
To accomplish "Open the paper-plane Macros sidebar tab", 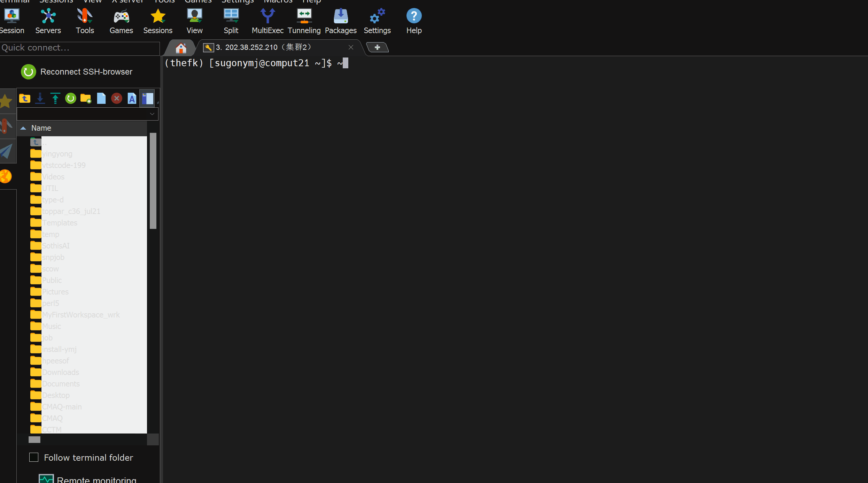I will click(6, 151).
